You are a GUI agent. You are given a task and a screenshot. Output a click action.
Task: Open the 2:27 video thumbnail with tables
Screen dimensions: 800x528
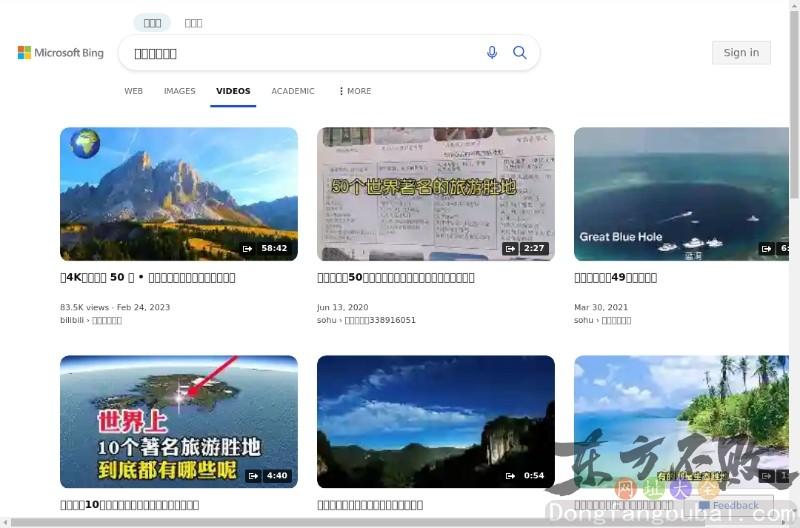436,194
